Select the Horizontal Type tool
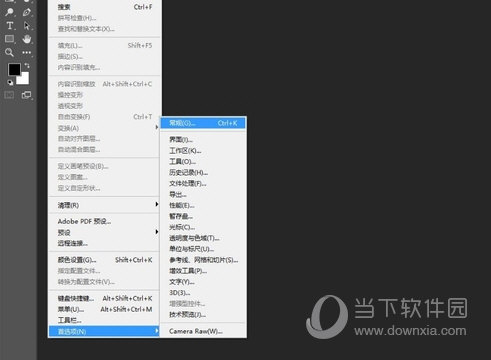491x360 pixels. (10, 26)
